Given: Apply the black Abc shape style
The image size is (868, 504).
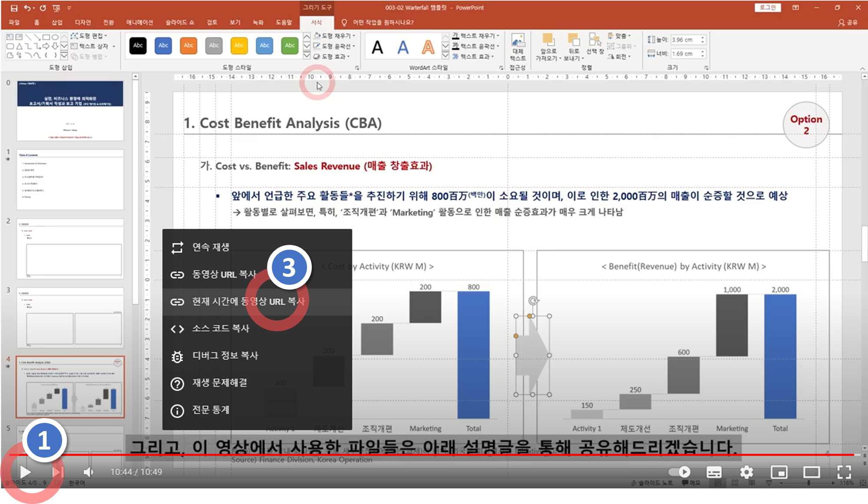Looking at the screenshot, I should 138,45.
